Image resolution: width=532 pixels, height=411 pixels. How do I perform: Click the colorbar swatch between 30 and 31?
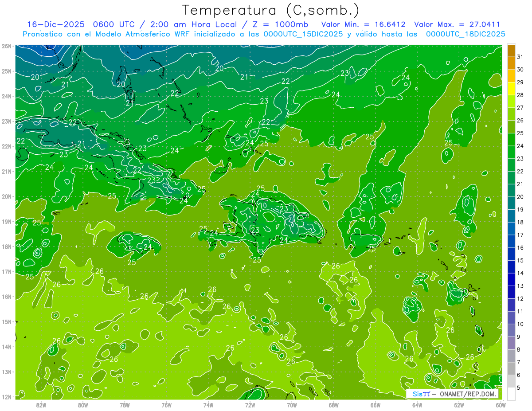pyautogui.click(x=512, y=63)
